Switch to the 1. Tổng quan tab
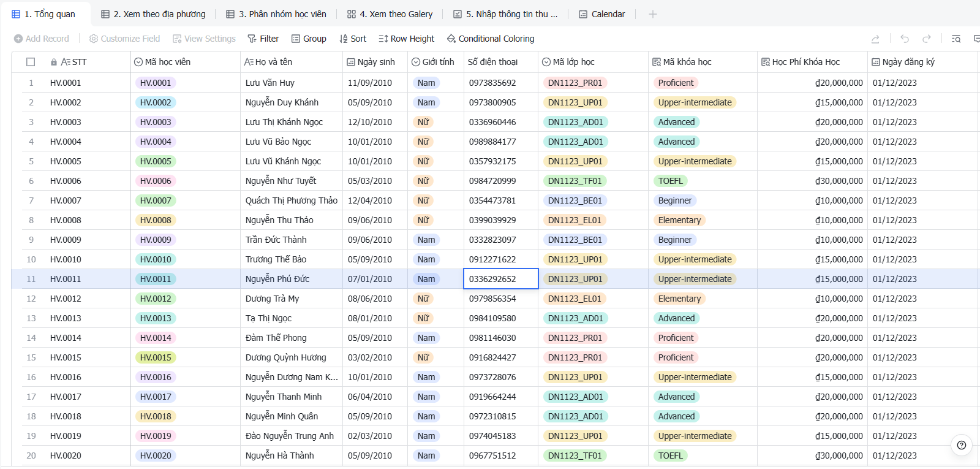 coord(43,14)
